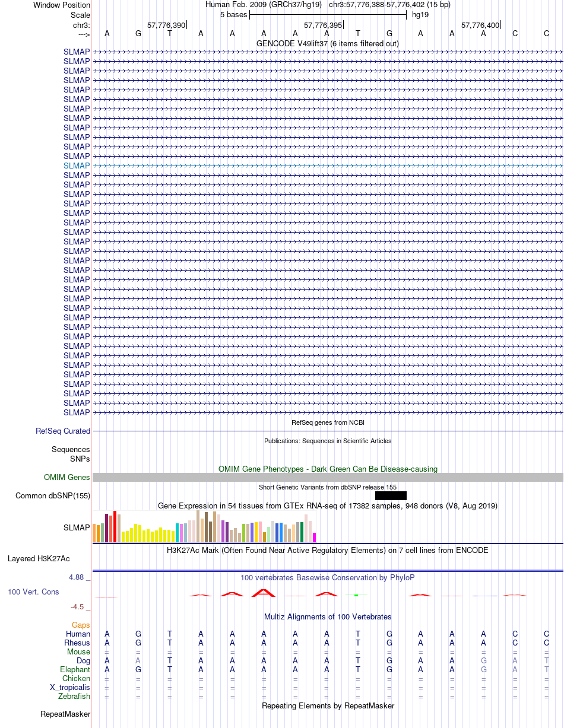Click the H3K27Ac Mark track title

(328, 550)
